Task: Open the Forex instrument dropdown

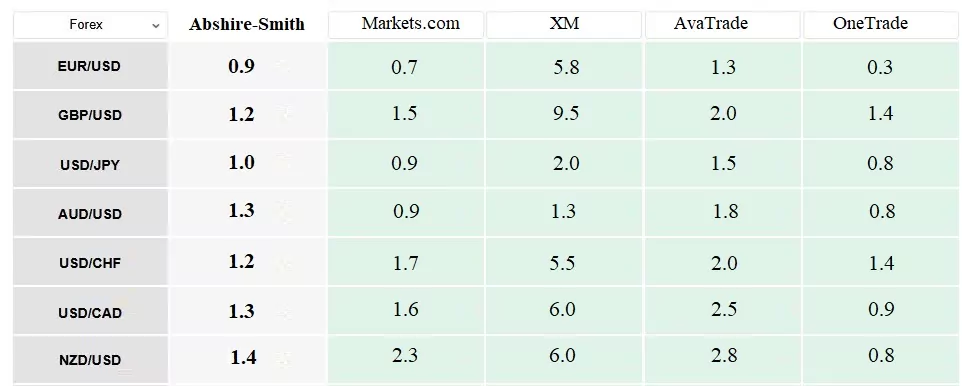Action: (90, 25)
